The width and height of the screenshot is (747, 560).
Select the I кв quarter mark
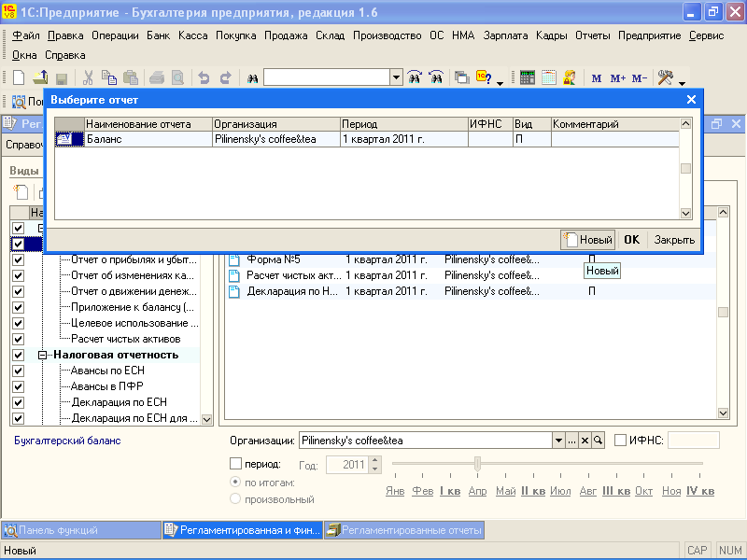point(450,491)
